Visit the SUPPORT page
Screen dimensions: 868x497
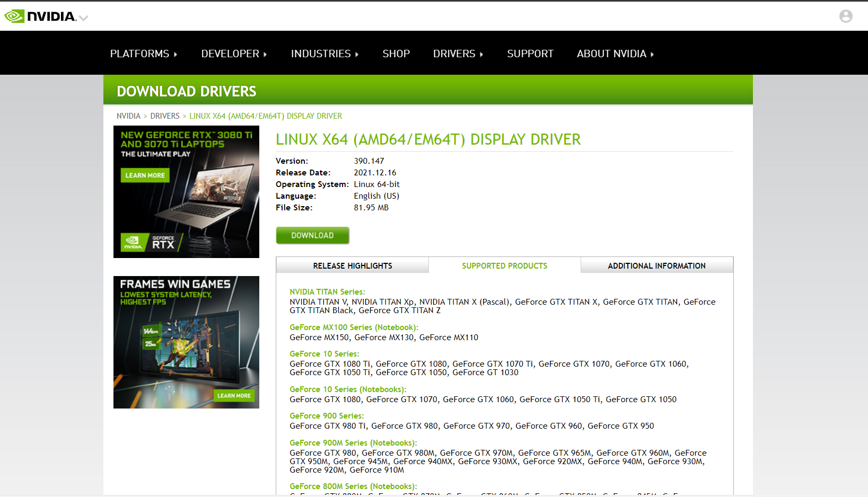pyautogui.click(x=530, y=54)
